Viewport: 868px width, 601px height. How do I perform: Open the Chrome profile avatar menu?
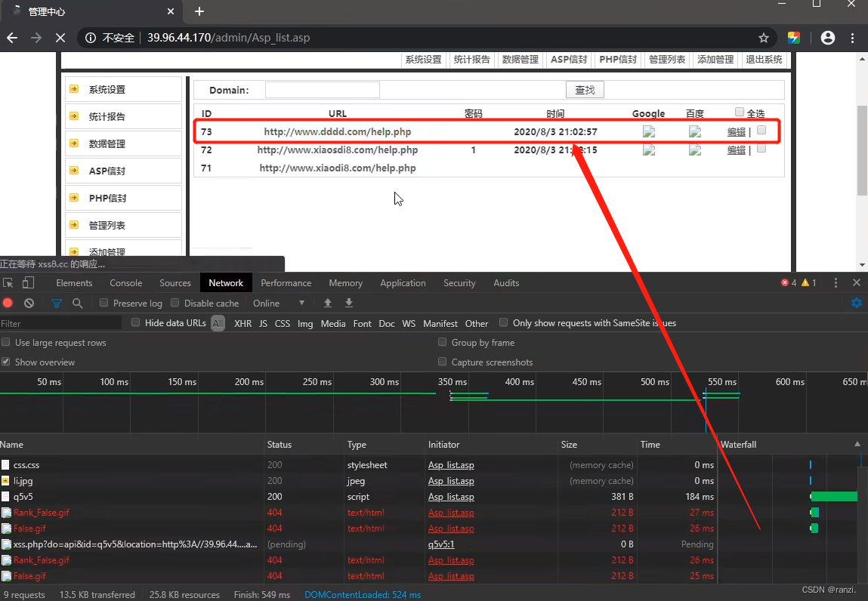(828, 38)
